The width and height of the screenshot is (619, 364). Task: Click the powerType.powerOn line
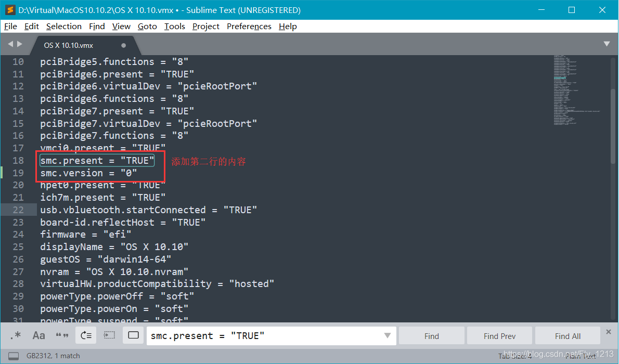(114, 309)
